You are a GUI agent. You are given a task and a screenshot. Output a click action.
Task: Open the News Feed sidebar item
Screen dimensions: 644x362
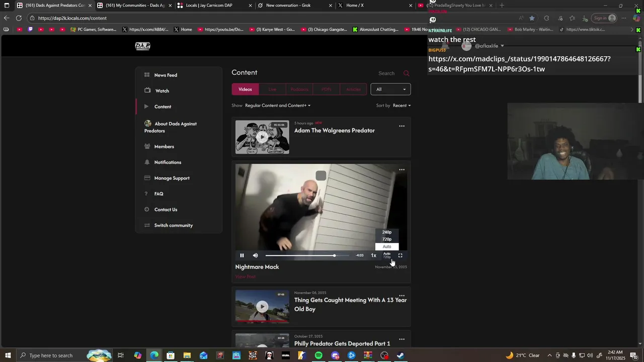pyautogui.click(x=166, y=75)
